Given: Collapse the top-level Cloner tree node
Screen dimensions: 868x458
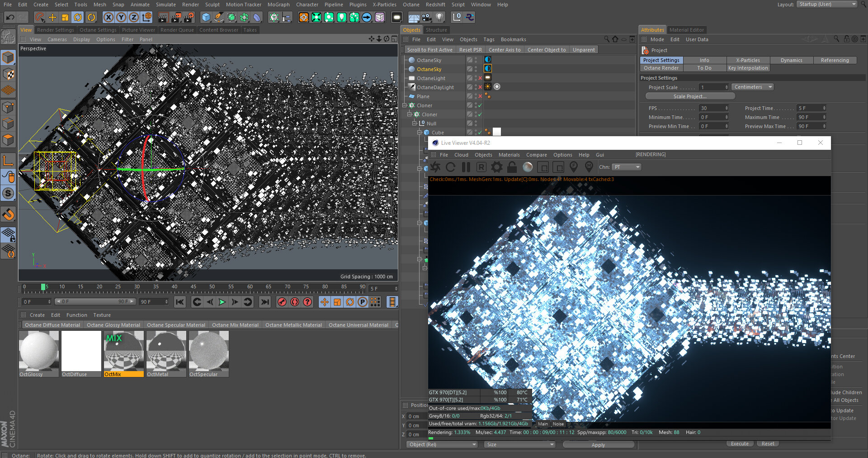Looking at the screenshot, I should 405,105.
